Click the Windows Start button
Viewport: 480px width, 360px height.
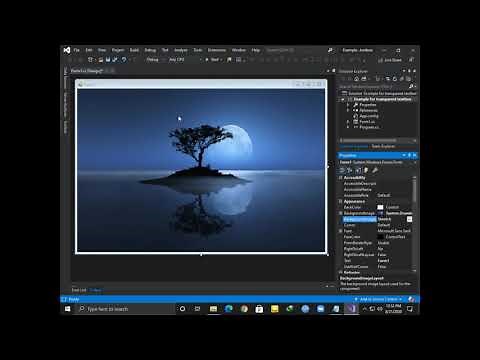point(67,309)
